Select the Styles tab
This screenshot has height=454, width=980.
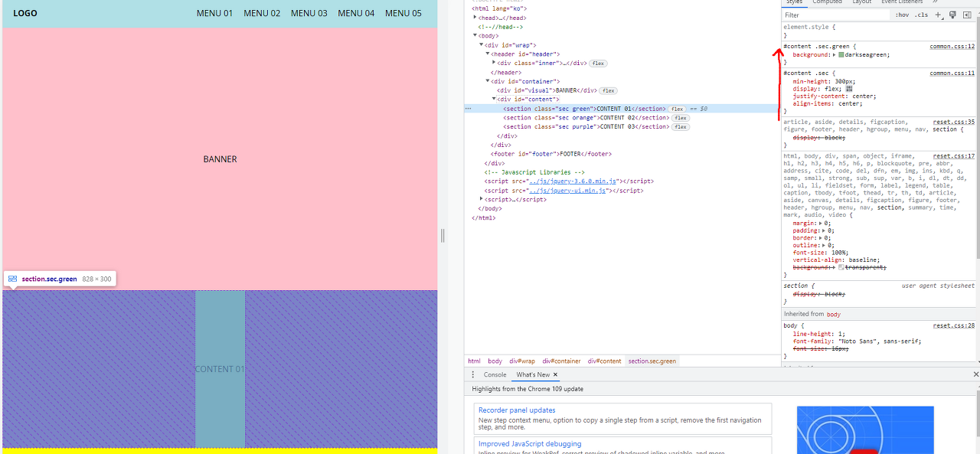pyautogui.click(x=794, y=2)
